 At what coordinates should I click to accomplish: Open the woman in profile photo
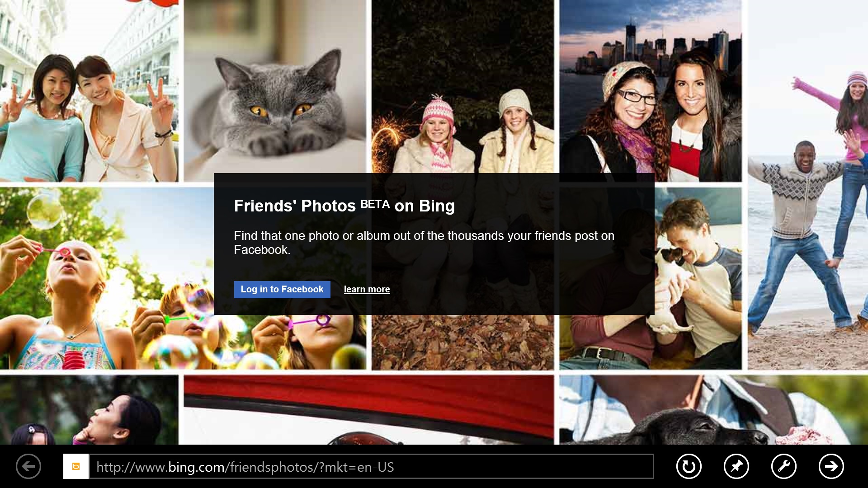(89, 410)
